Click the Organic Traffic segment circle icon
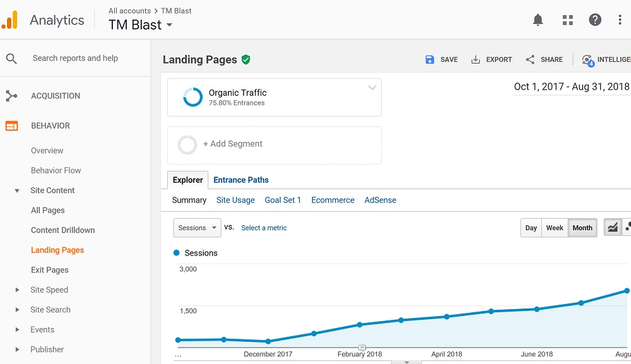Viewport: 631px width, 364px height. click(192, 97)
